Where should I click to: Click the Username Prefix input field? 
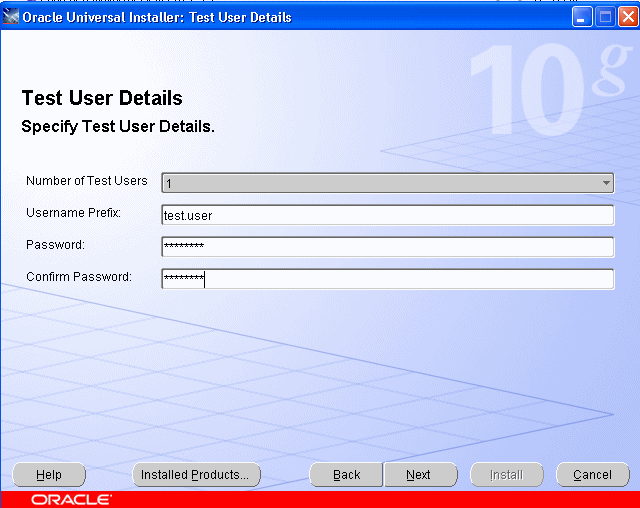[x=387, y=215]
